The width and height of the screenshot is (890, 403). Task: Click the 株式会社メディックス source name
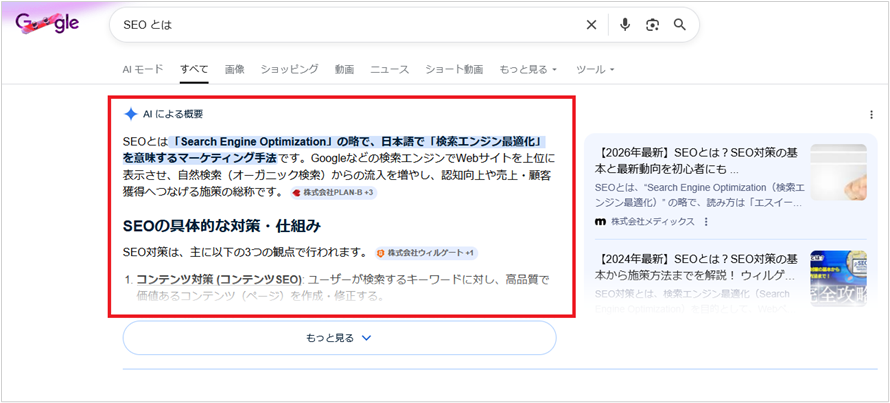coord(652,221)
